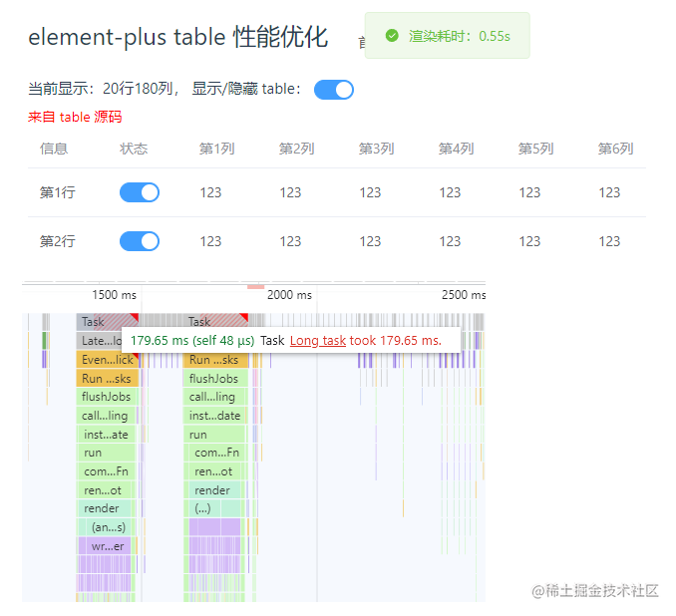Select the inst...date block in right stack
The height and width of the screenshot is (616, 676).
pos(214,416)
